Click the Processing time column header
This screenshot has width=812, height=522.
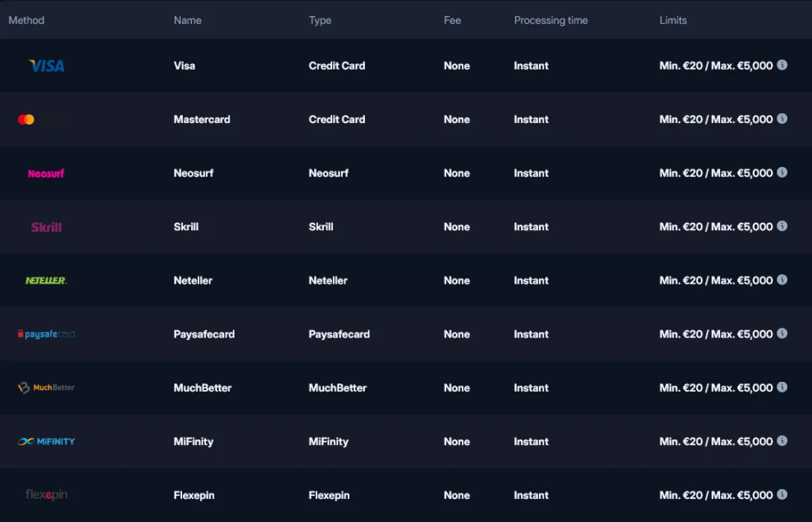tap(550, 20)
